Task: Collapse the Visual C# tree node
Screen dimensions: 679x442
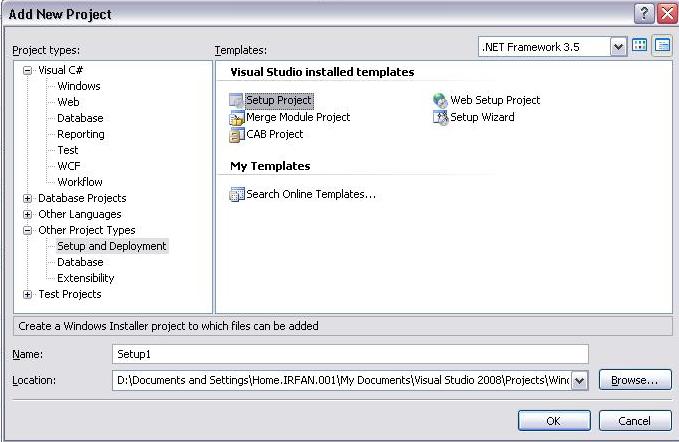Action: 28,70
